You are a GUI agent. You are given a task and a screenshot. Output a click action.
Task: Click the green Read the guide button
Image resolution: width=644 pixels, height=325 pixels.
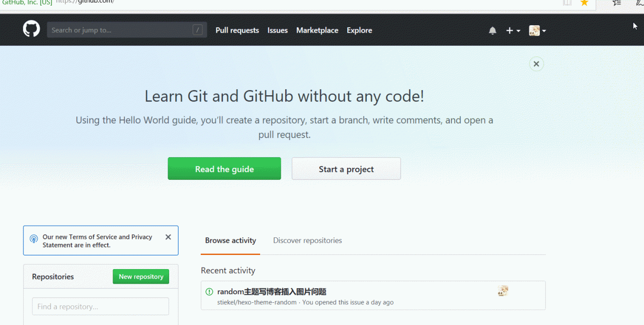tap(224, 169)
